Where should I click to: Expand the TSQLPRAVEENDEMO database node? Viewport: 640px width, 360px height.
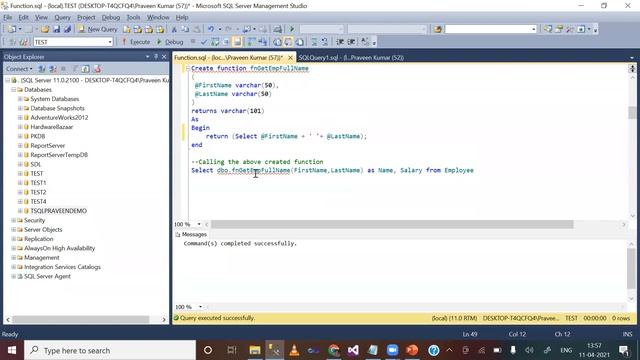[20, 211]
